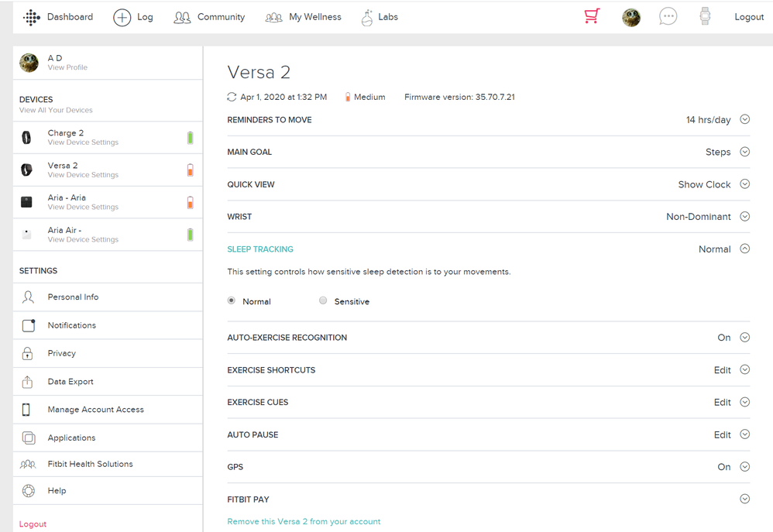Click the Help lifebuoy icon
Screen dimensions: 773x532
[29, 491]
